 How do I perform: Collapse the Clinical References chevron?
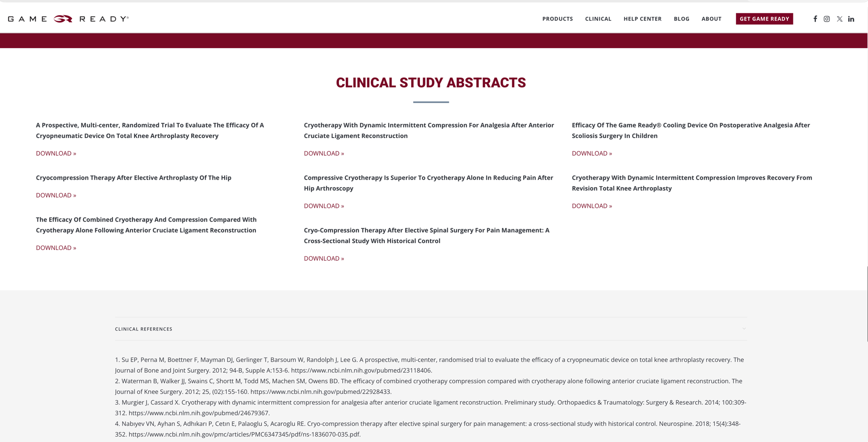(x=744, y=329)
